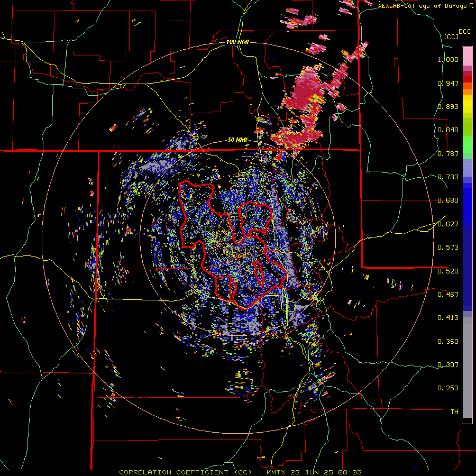The width and height of the screenshot is (476, 476).
Task: Click the 0.307 scale value
Action: pos(448,365)
